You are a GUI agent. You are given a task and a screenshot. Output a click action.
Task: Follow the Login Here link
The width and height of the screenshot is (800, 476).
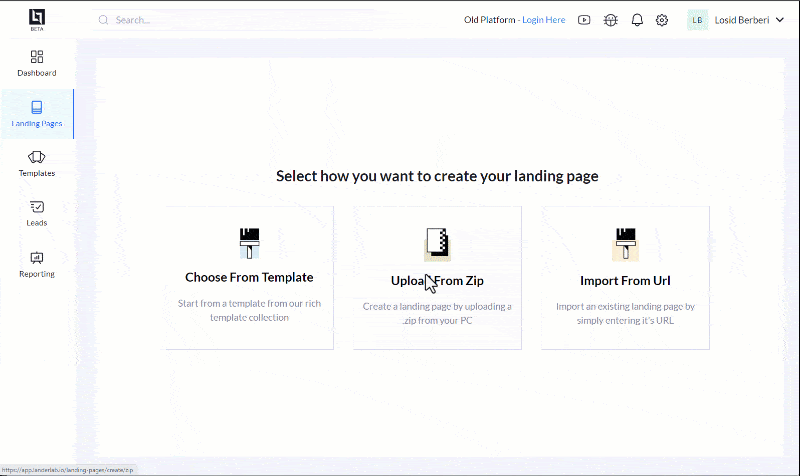point(543,20)
